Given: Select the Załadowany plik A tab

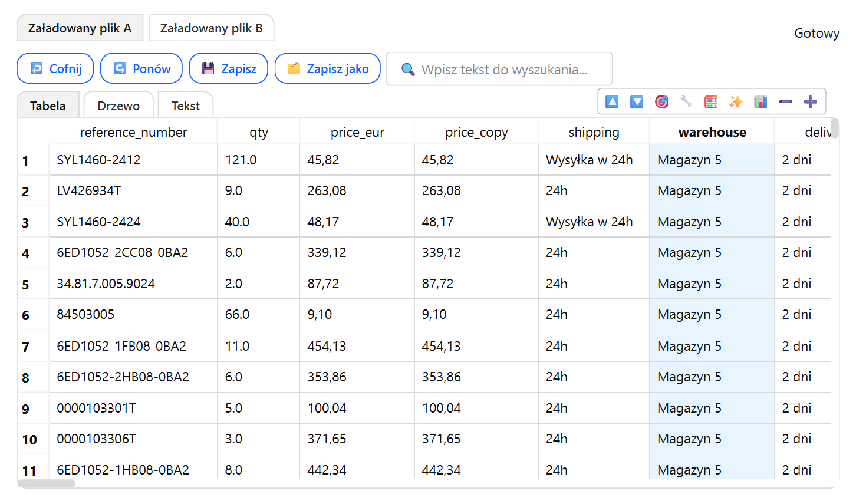Looking at the screenshot, I should pyautogui.click(x=80, y=28).
